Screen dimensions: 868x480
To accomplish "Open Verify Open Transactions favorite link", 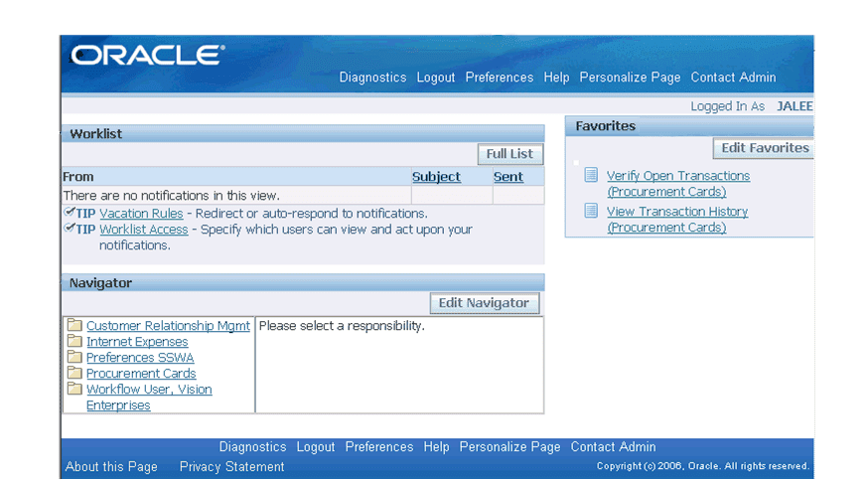I will tap(678, 183).
